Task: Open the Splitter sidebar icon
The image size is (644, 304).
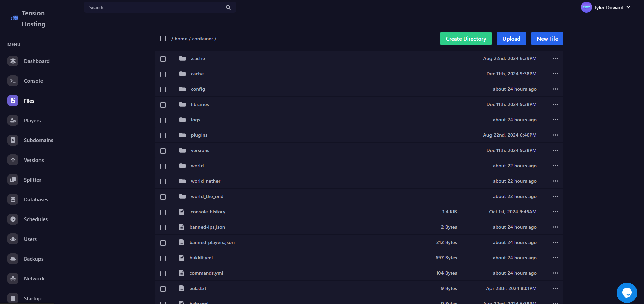Action: pos(13,180)
